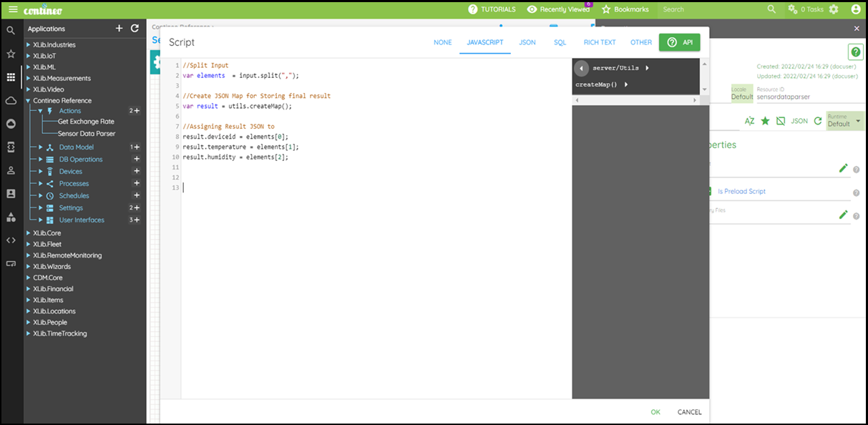868x425 pixels.
Task: Click the green API button
Action: [x=679, y=42]
